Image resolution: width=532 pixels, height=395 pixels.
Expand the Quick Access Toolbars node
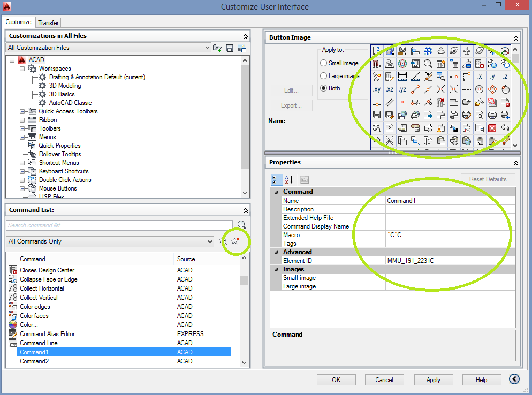coord(22,111)
